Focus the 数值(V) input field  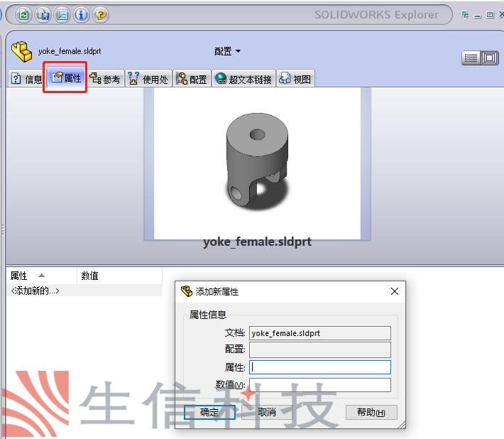tap(320, 384)
